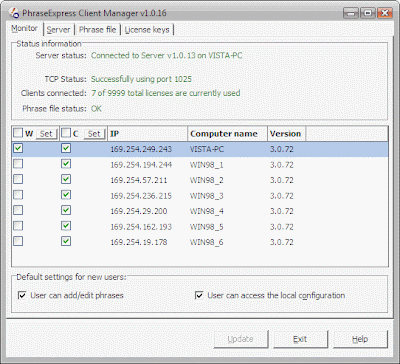Uncheck W checkbox for VISTA-PC
Viewport: 400px width, 364px height.
pos(18,148)
